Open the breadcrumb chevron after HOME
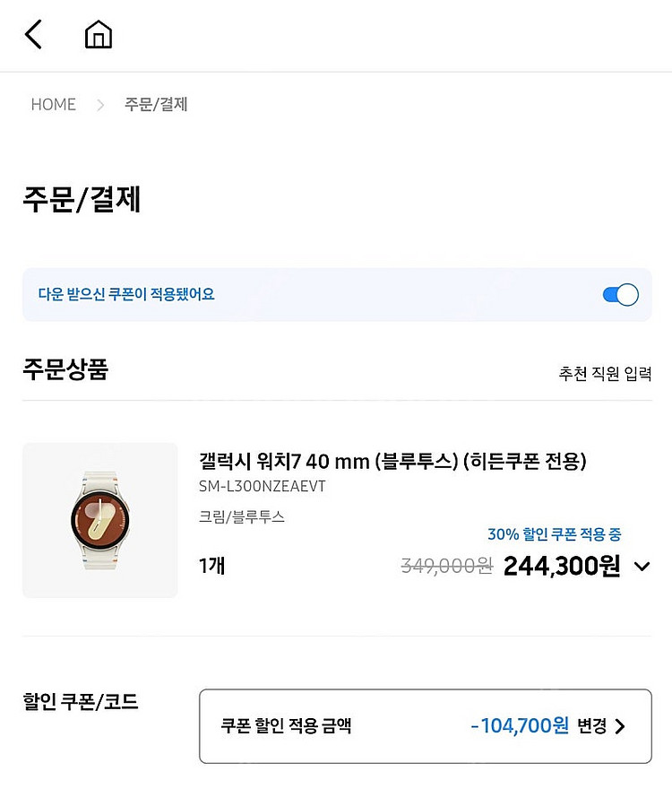 pyautogui.click(x=101, y=105)
